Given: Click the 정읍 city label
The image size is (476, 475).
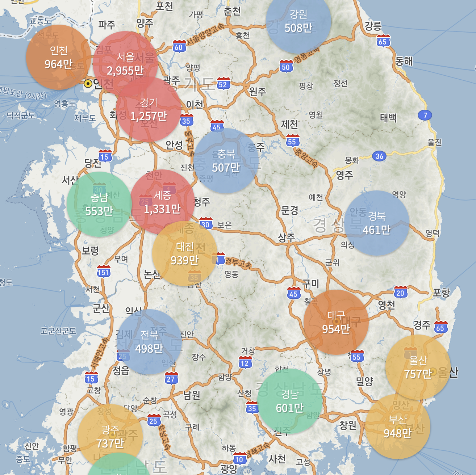Looking at the screenshot, I should point(121,371).
